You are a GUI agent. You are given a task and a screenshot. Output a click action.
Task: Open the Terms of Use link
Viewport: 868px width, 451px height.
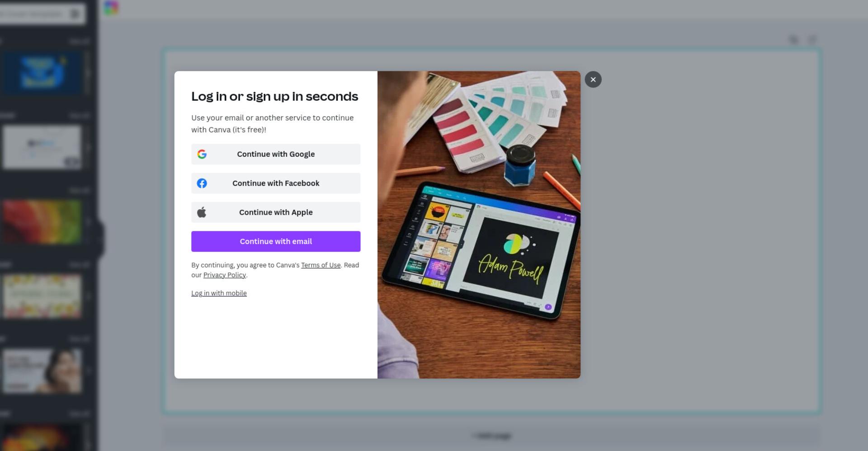(321, 265)
